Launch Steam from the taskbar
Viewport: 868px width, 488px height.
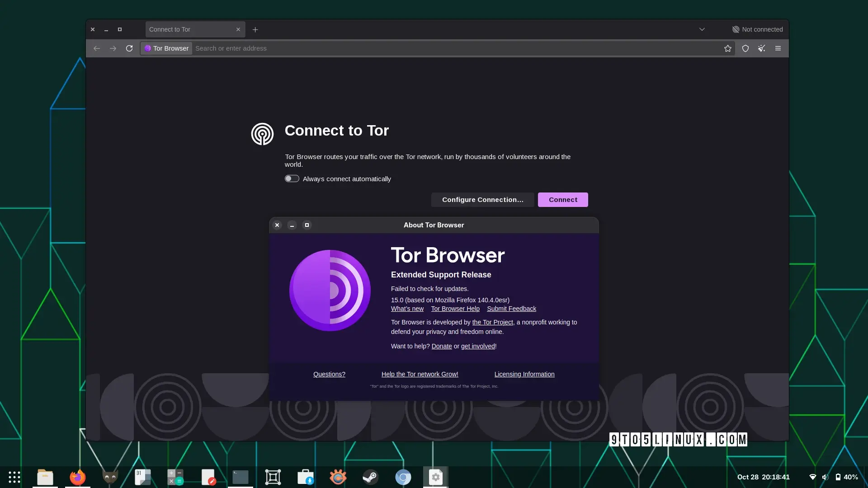pyautogui.click(x=370, y=477)
